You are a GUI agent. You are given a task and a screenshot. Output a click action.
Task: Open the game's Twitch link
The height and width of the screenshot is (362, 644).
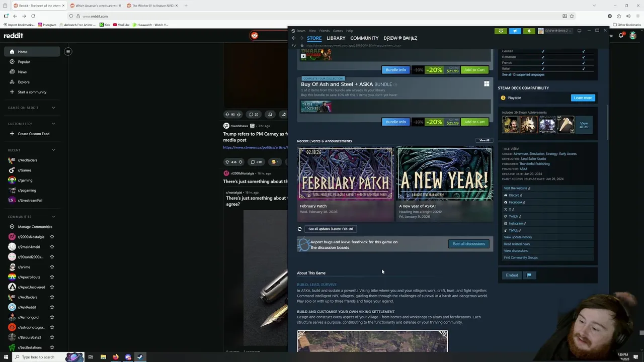point(514,216)
